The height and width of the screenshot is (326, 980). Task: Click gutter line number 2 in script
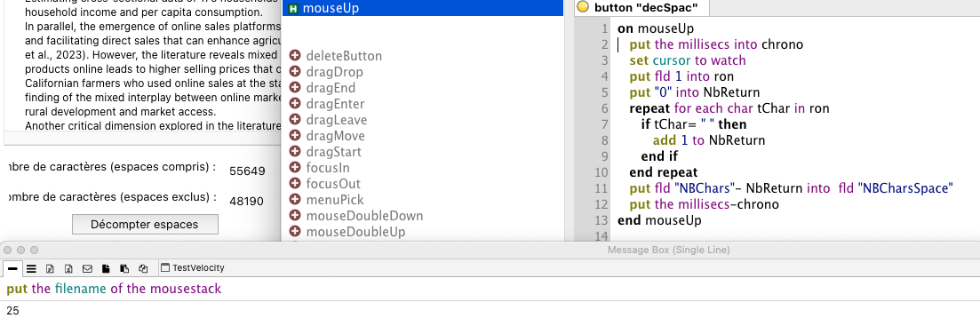click(604, 45)
